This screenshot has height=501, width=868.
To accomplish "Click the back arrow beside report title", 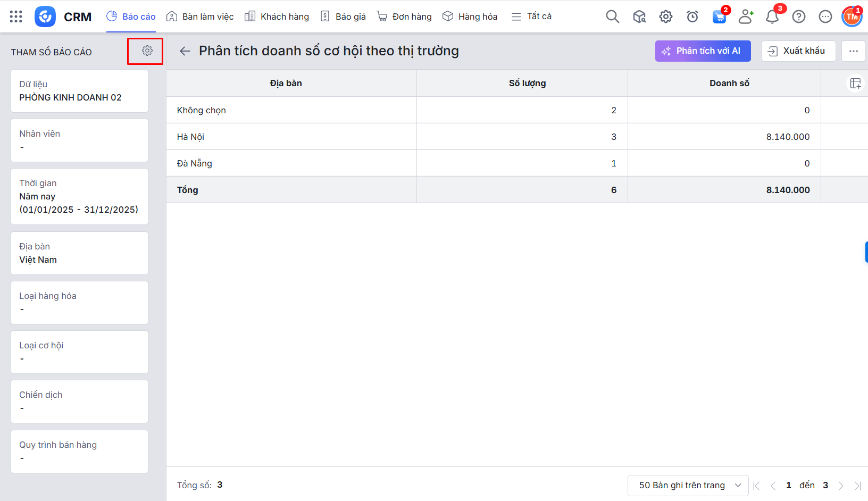I will [x=185, y=51].
